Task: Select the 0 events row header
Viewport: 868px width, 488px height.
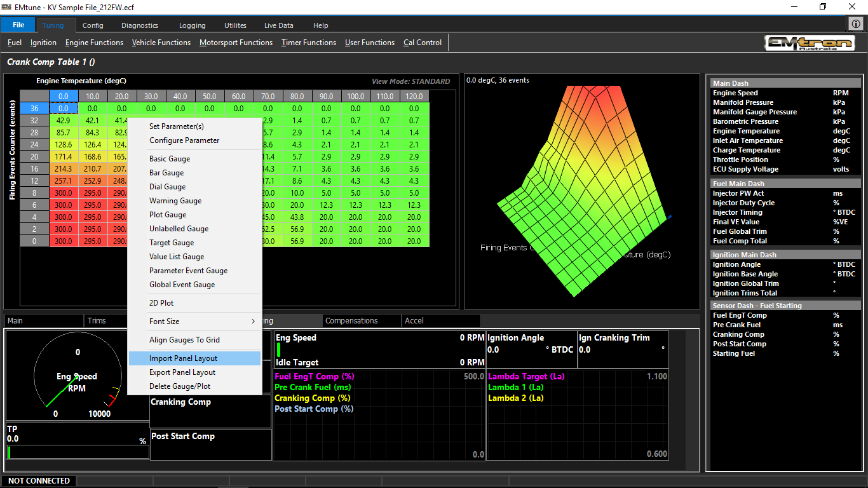Action: click(34, 241)
